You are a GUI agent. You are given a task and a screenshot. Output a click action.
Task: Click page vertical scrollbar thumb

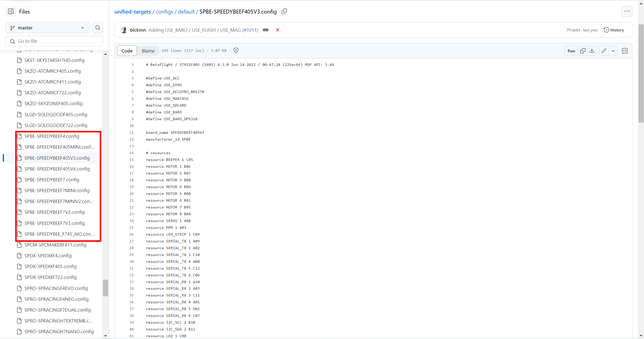click(641, 73)
